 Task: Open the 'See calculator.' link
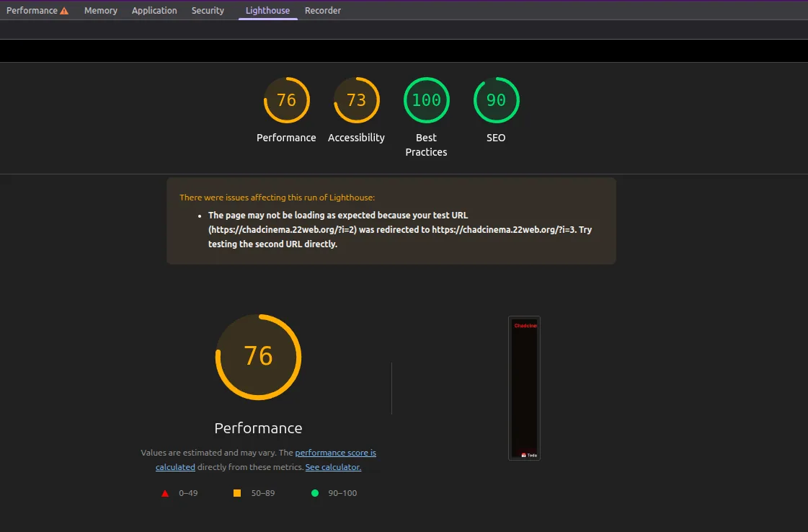tap(334, 467)
